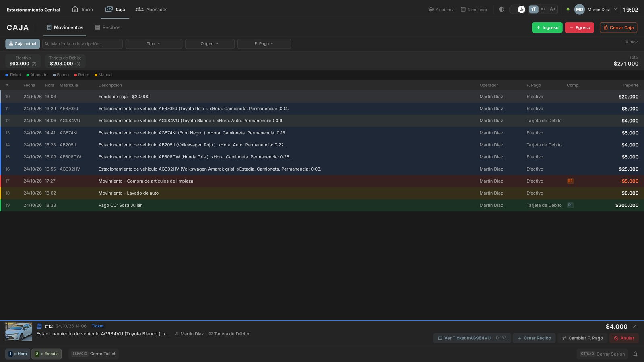The width and height of the screenshot is (644, 362).
Task: Open Ver Ticket #AG984VU
Action: (472, 338)
